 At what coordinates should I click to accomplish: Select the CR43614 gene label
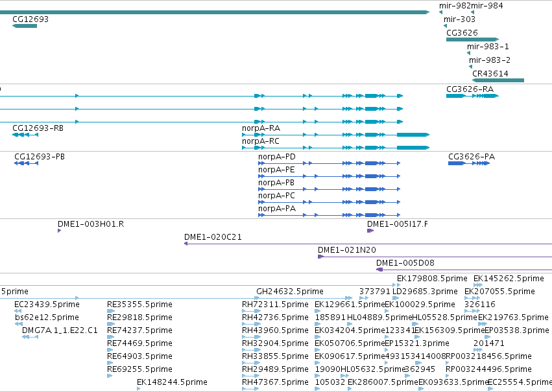[490, 73]
